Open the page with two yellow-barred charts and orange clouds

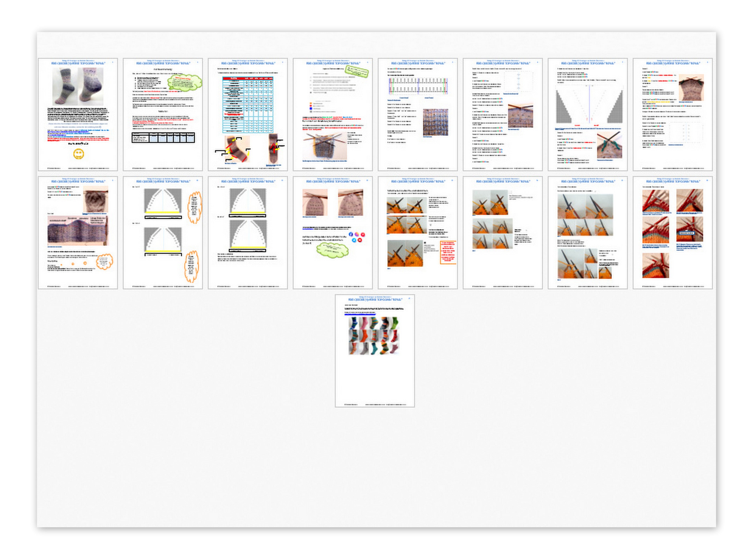[x=162, y=232]
